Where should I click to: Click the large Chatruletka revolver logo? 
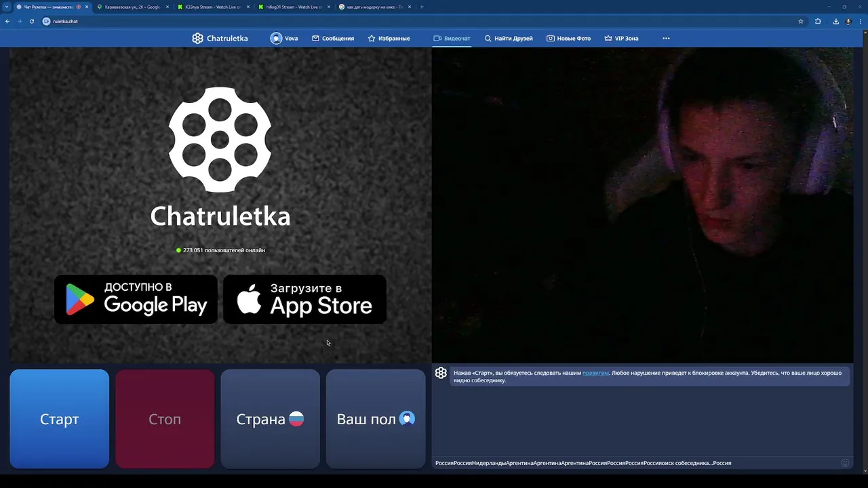point(220,139)
